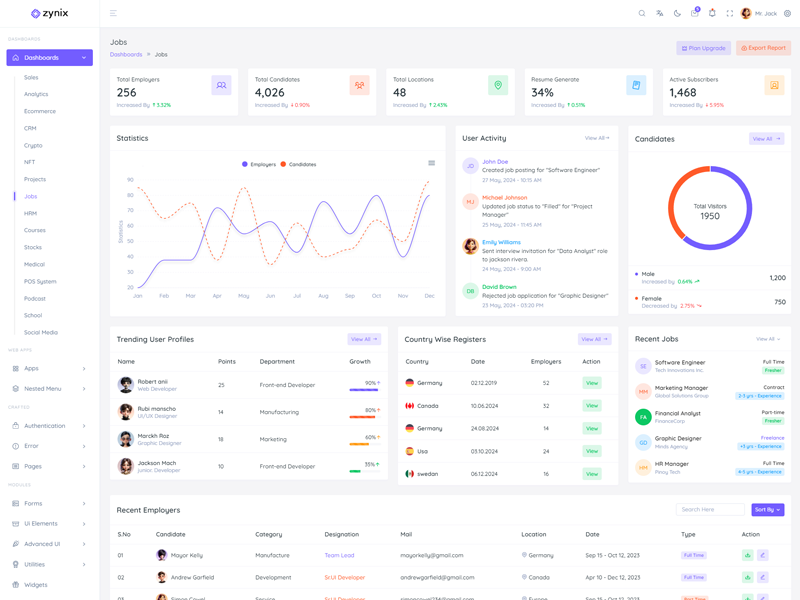Click in the Search Here field
Screen dimensions: 800x600
(x=709, y=510)
